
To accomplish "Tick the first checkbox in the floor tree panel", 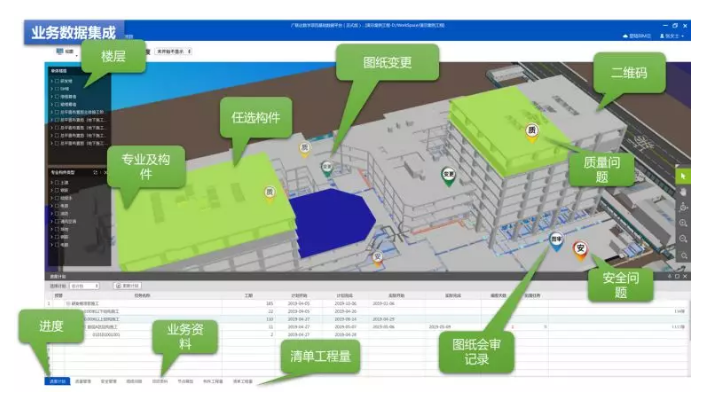I will [59, 82].
